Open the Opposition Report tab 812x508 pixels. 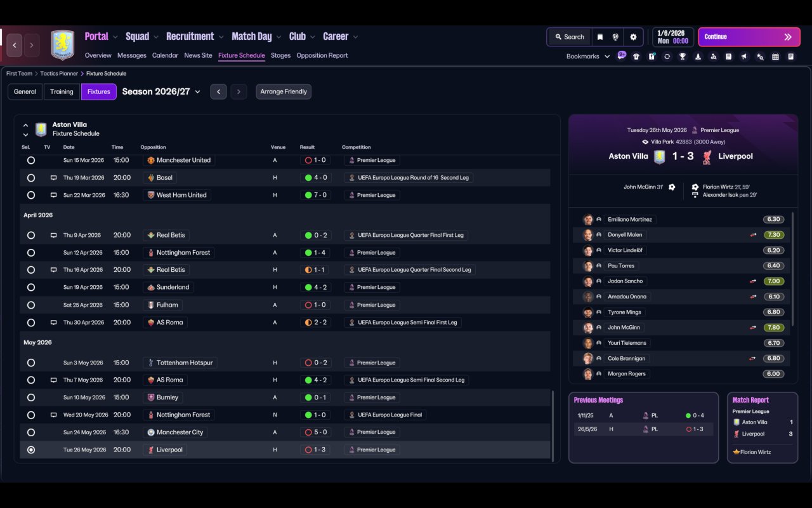tap(322, 55)
